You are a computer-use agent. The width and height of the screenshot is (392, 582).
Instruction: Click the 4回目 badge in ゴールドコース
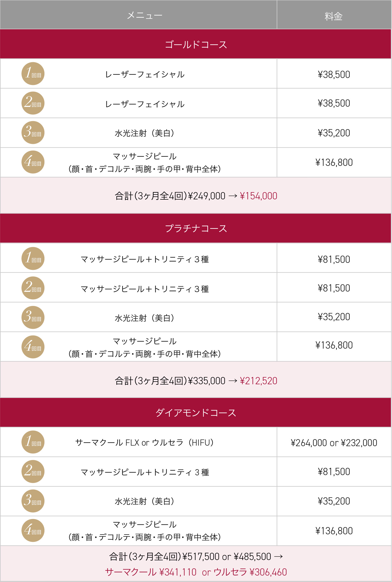pyautogui.click(x=33, y=162)
